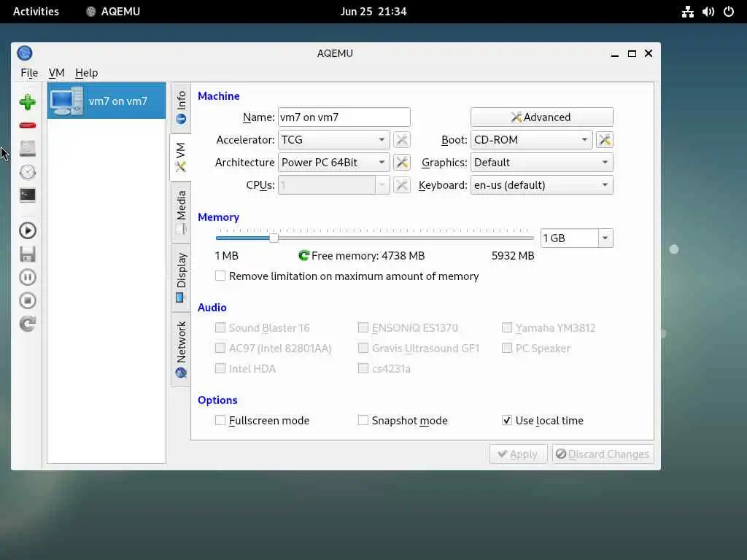This screenshot has height=560, width=747.
Task: Click the Apply button
Action: coord(519,454)
